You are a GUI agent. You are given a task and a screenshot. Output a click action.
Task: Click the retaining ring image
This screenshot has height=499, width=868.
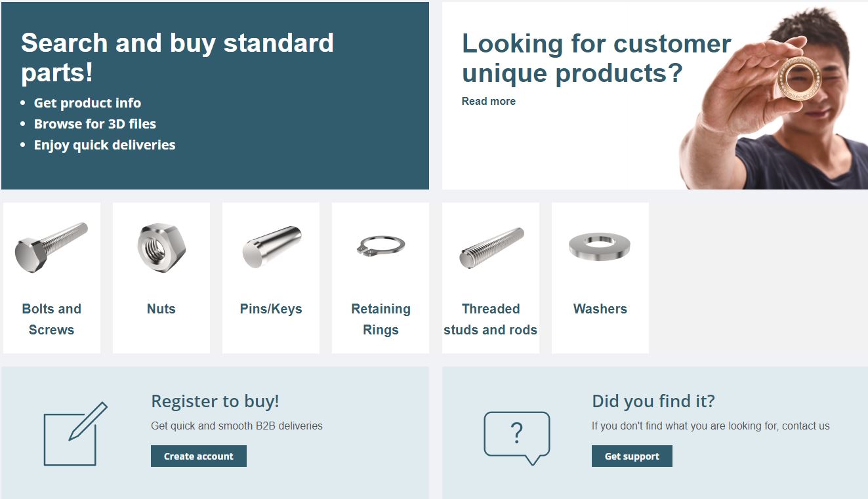pyautogui.click(x=381, y=247)
